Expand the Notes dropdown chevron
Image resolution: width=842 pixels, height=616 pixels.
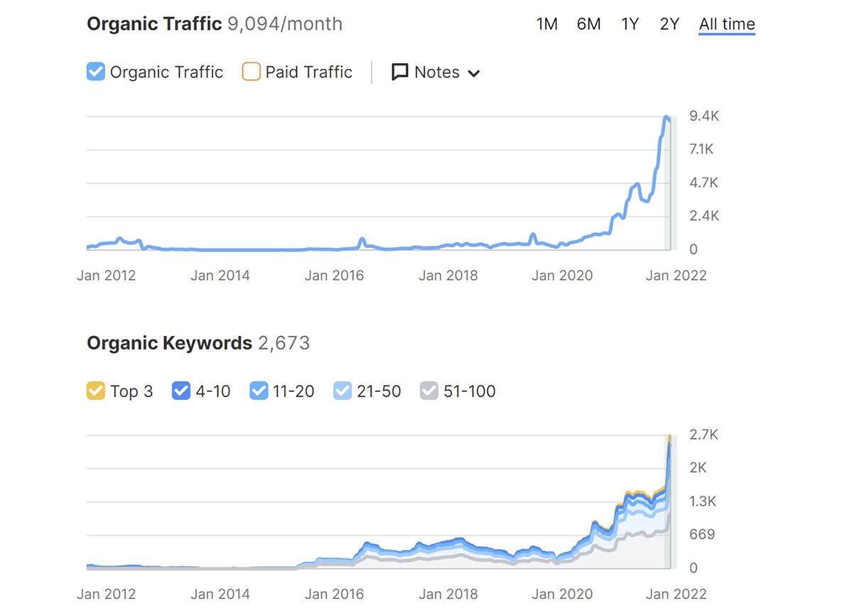click(474, 73)
